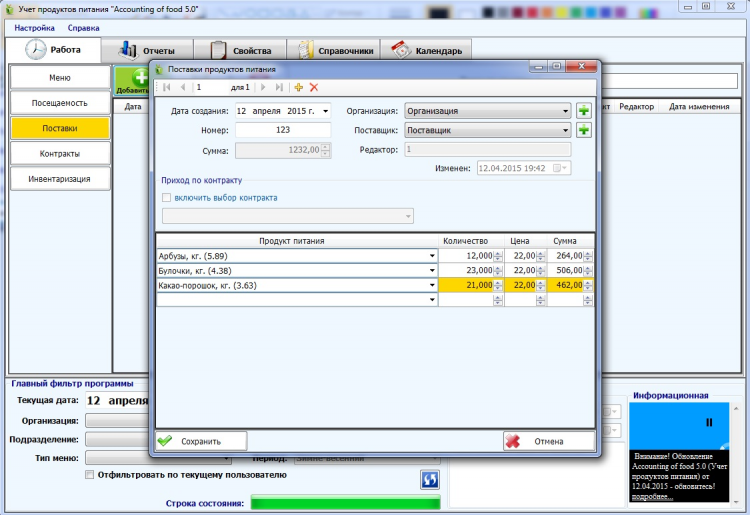Open the Календарь tab
750x515 pixels.
click(x=426, y=51)
